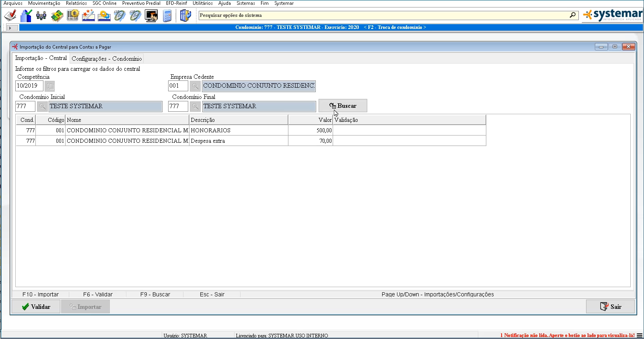Open the Relatórios menu
This screenshot has width=644, height=339.
pos(76,3)
